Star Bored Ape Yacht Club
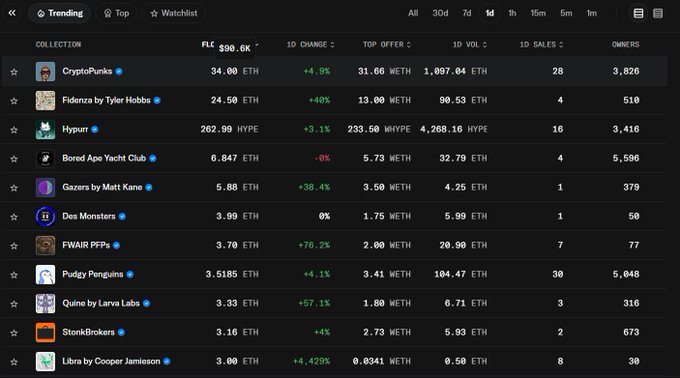The height and width of the screenshot is (378, 680). pos(14,159)
